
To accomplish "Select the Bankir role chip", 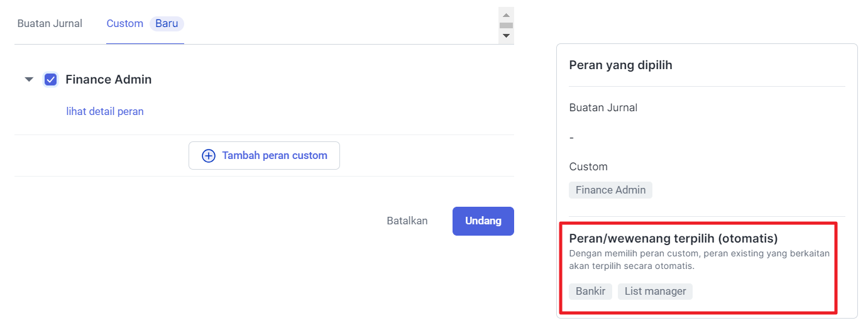I will pos(590,292).
